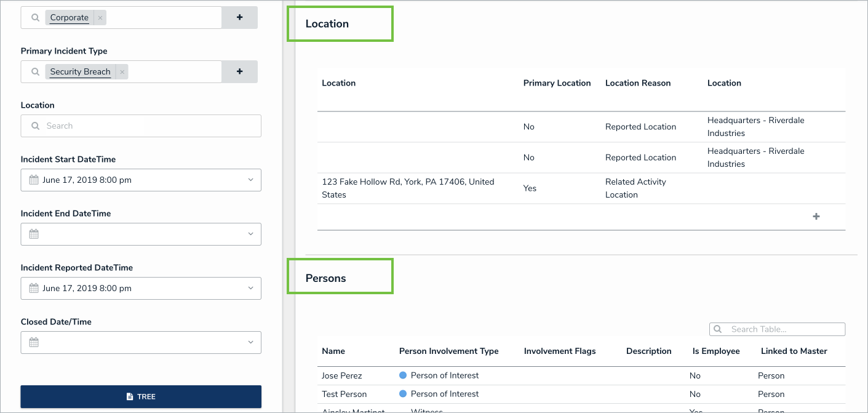Remove the Corporate tag
Image resolution: width=868 pixels, height=413 pixels.
100,18
